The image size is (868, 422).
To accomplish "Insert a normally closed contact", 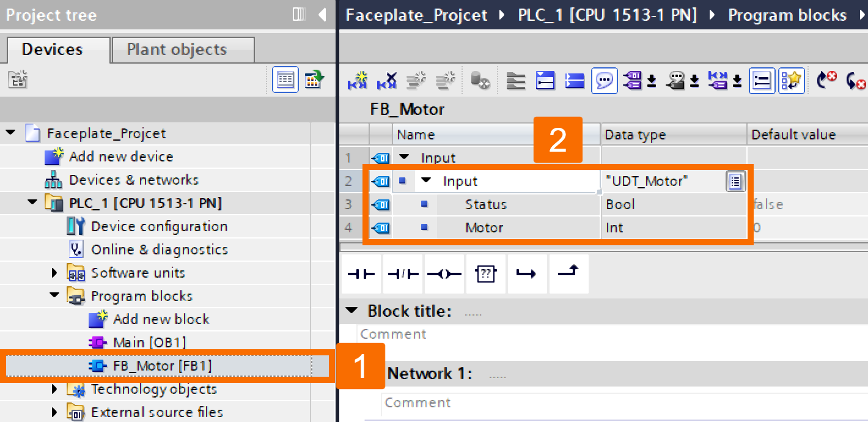I will [403, 274].
